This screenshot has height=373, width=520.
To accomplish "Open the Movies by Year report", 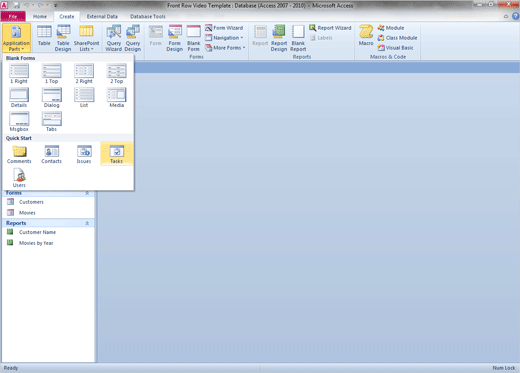I will [48, 243].
